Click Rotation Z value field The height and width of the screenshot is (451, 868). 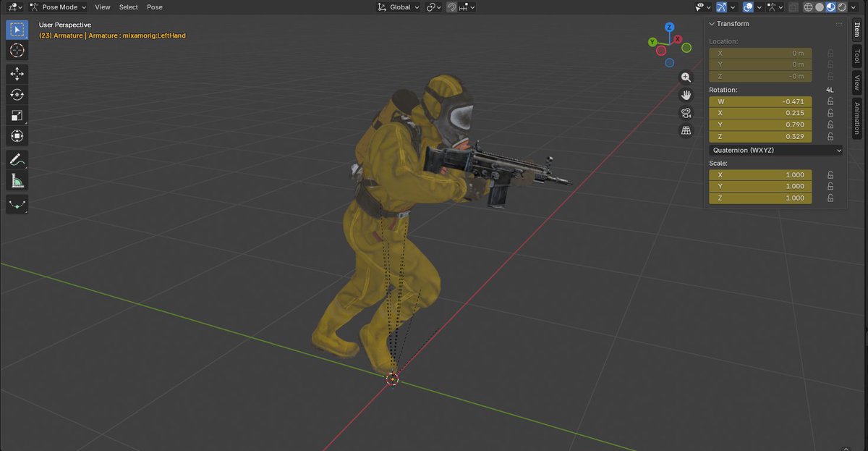pos(760,137)
